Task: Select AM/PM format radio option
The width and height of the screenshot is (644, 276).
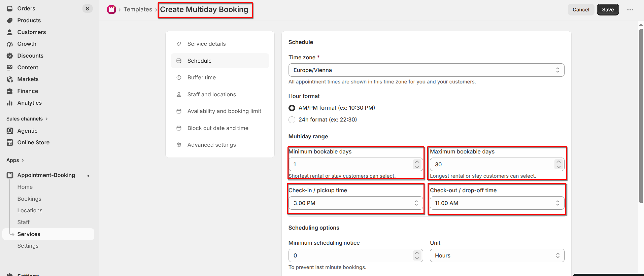Action: pos(292,108)
